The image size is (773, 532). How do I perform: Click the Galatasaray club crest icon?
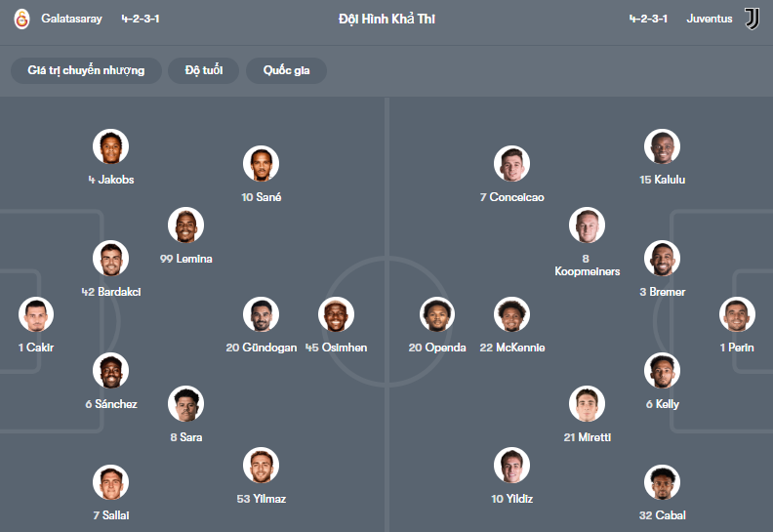tap(21, 19)
